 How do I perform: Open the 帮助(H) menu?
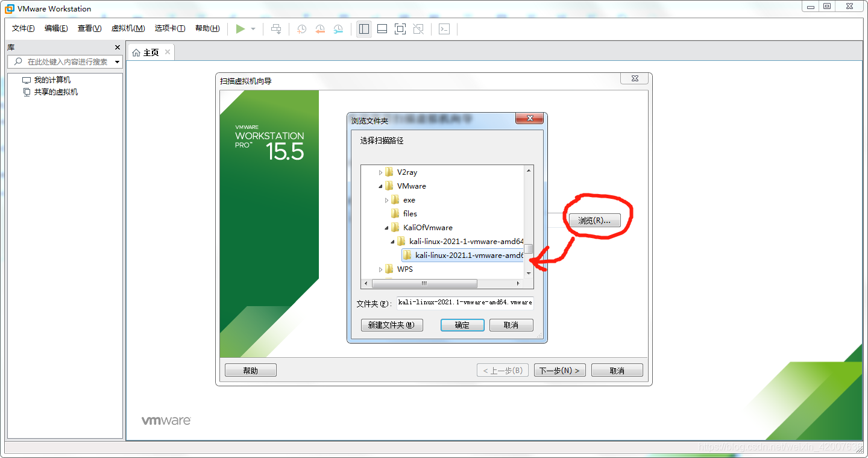pos(207,28)
